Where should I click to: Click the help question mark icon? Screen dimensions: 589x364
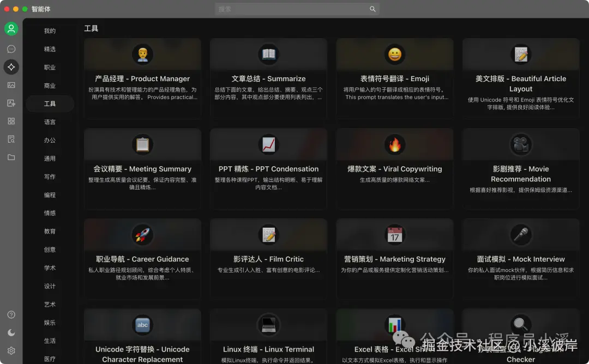(x=11, y=314)
